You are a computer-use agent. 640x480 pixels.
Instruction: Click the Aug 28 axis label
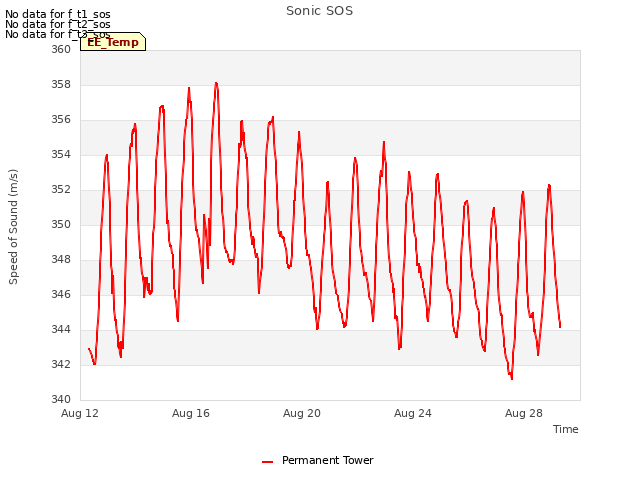point(524,413)
